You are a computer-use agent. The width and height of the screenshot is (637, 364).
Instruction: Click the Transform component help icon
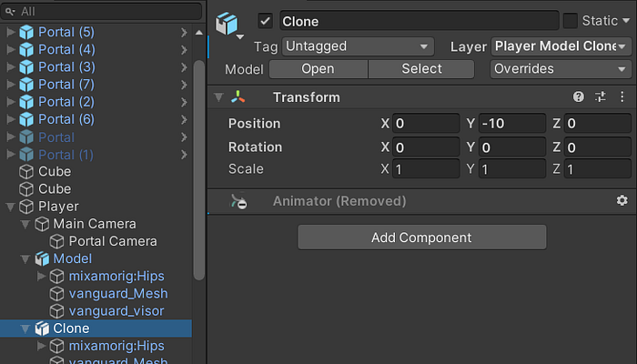[x=579, y=97]
